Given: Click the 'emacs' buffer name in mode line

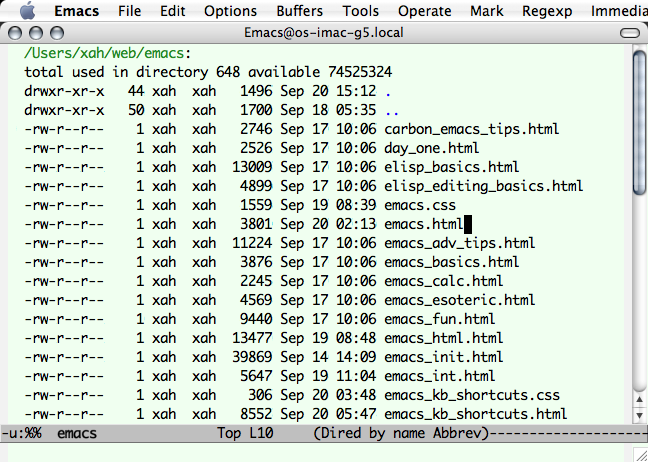Looking at the screenshot, I should pos(77,433).
